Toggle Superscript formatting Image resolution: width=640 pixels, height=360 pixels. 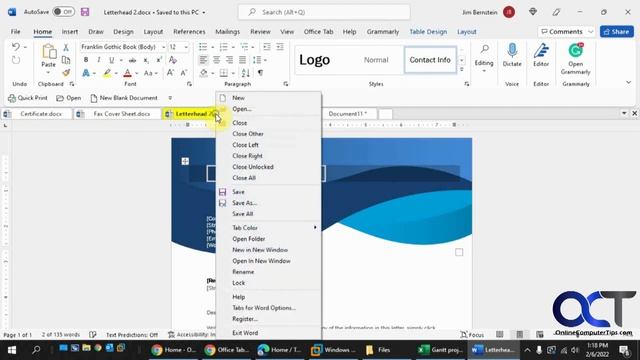(159, 60)
